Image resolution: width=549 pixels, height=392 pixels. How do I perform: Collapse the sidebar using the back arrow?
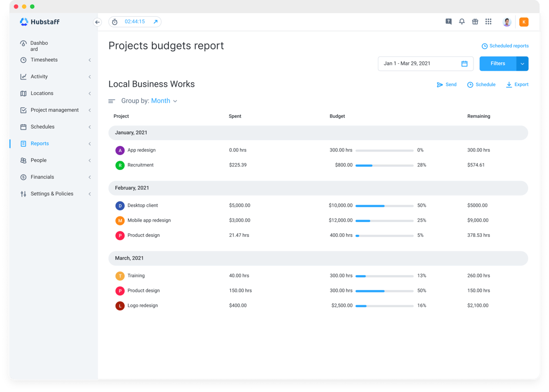(x=97, y=22)
